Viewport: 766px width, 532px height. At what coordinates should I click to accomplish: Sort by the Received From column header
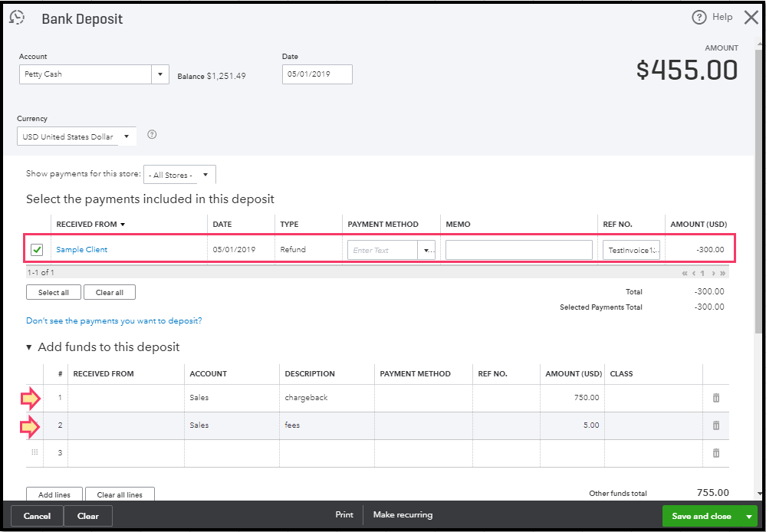tap(89, 225)
